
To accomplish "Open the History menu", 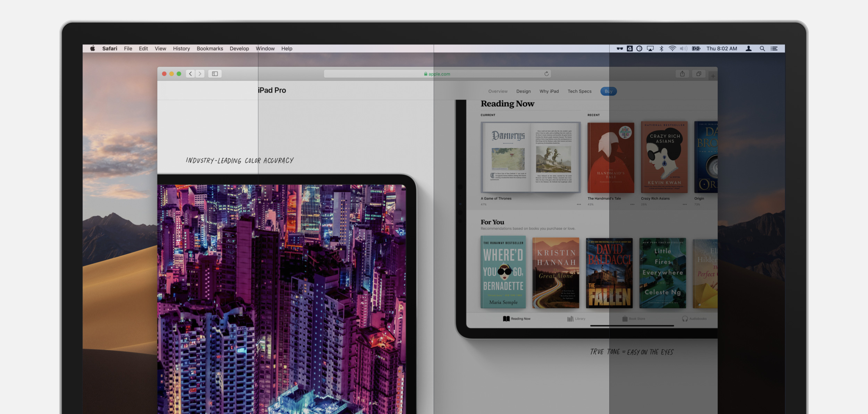I will 181,49.
